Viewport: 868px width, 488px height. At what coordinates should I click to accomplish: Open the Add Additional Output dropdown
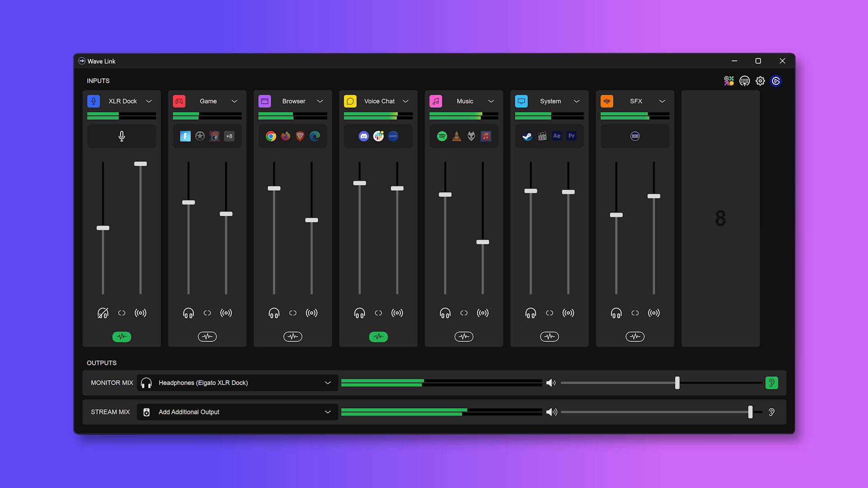click(327, 412)
